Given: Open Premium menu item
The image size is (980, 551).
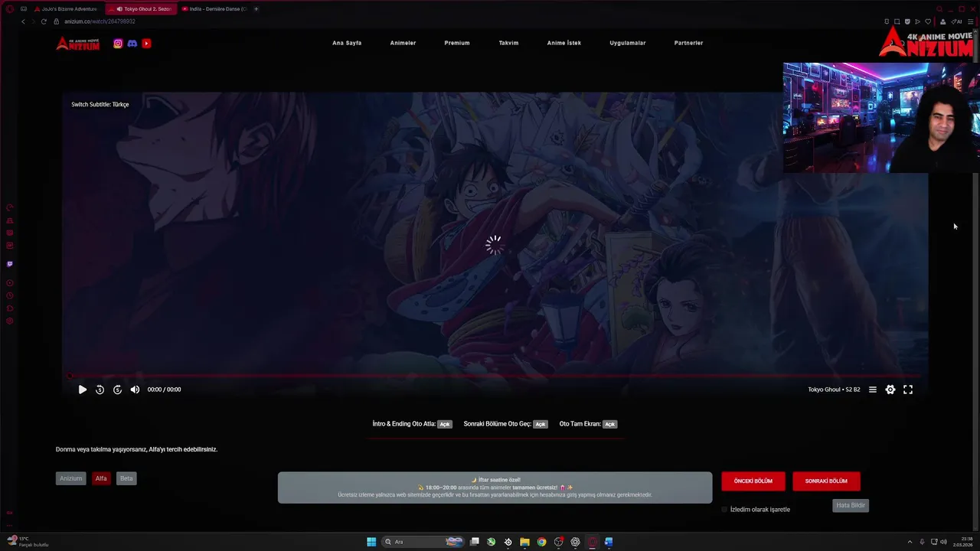Looking at the screenshot, I should pos(457,43).
